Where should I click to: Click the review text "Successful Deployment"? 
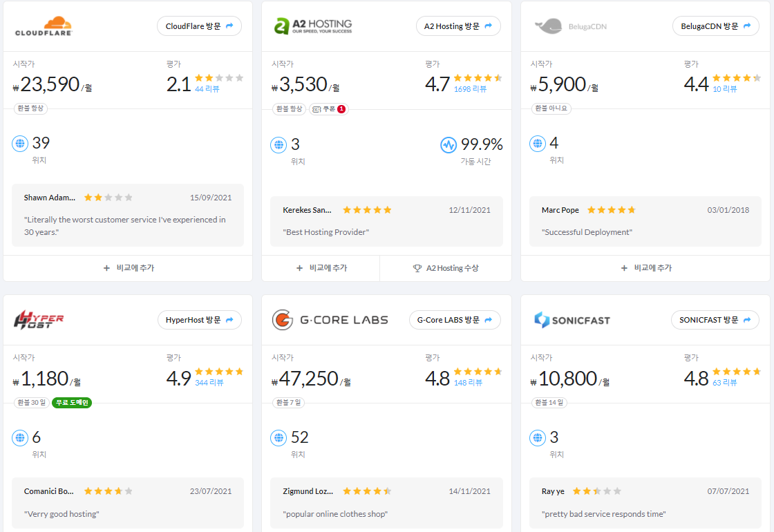(x=587, y=232)
